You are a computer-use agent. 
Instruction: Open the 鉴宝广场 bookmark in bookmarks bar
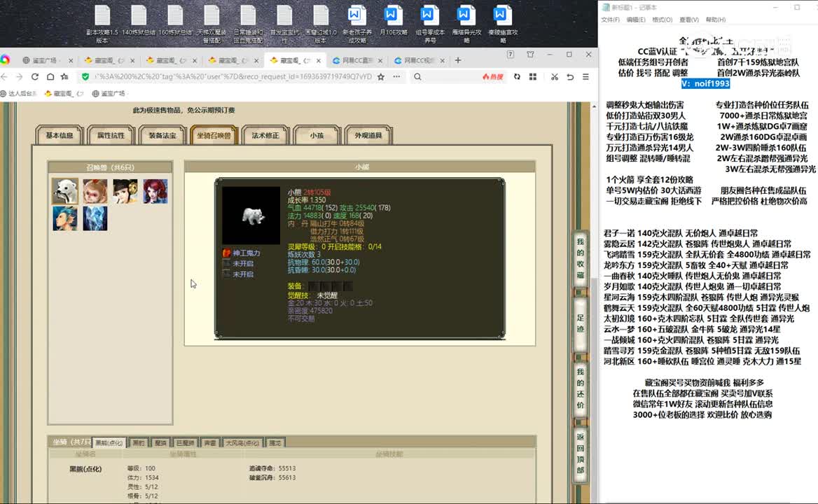pos(109,94)
